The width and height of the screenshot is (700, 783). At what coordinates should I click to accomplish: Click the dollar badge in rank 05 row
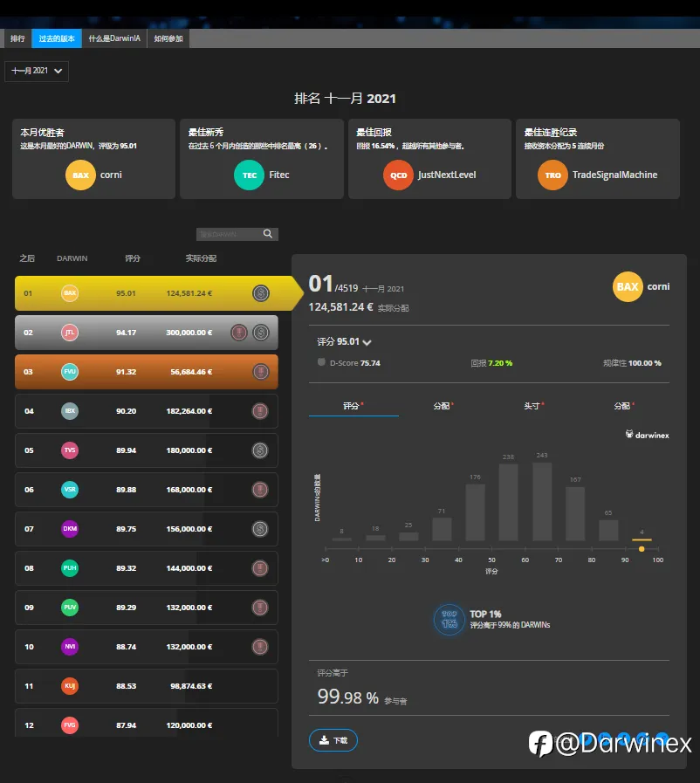tap(260, 450)
